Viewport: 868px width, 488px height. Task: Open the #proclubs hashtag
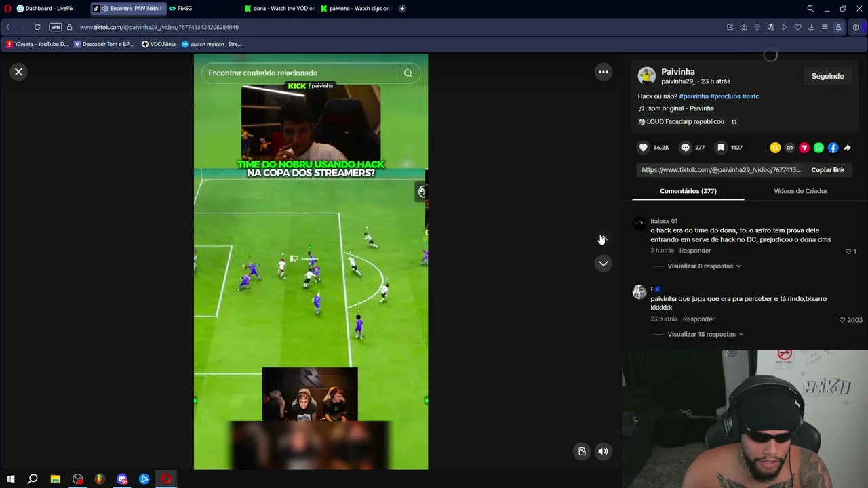(x=725, y=96)
